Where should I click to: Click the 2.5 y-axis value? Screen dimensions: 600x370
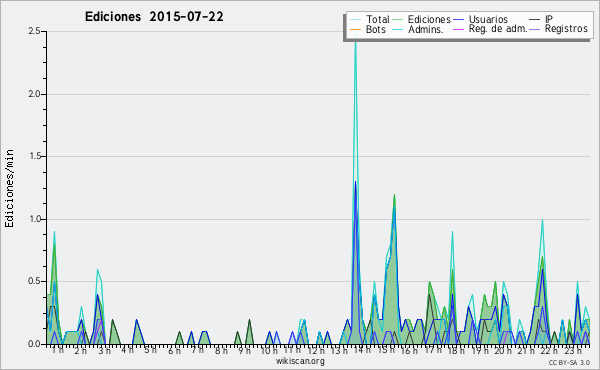(34, 31)
